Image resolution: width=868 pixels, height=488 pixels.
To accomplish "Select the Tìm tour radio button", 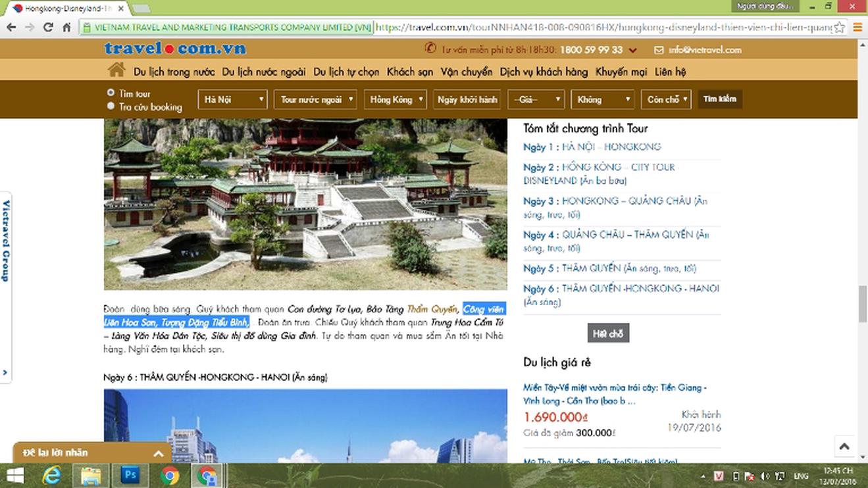I will (x=111, y=93).
